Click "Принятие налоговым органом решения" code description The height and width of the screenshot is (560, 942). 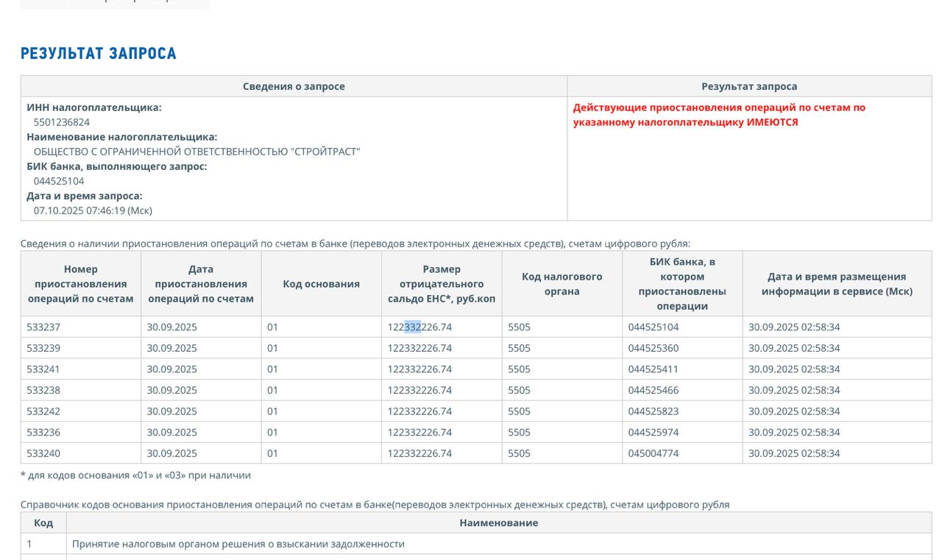[238, 544]
